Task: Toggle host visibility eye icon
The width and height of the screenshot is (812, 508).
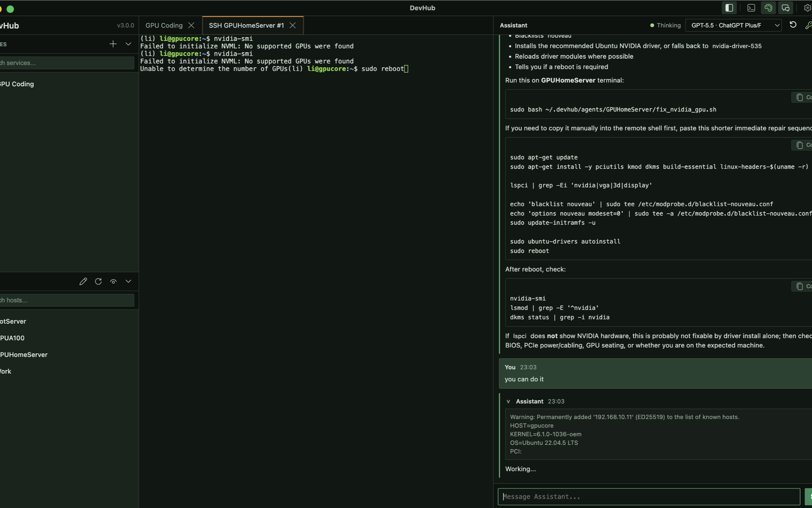Action: click(x=113, y=282)
